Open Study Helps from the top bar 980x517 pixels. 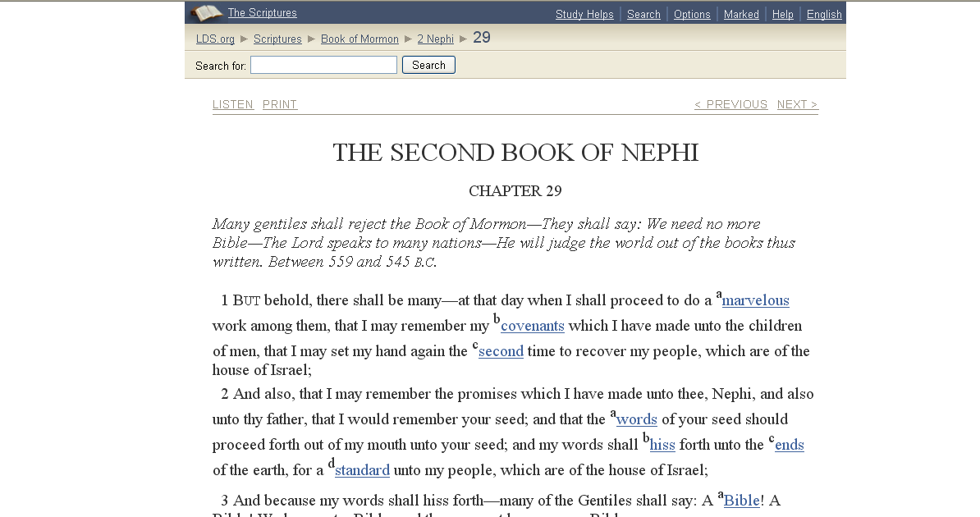(584, 14)
